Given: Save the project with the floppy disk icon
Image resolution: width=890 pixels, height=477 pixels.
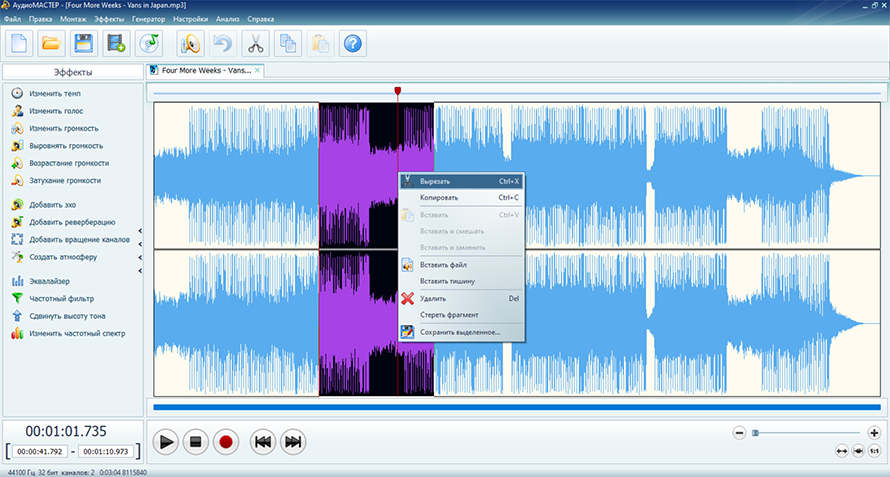Looking at the screenshot, I should click(x=84, y=43).
